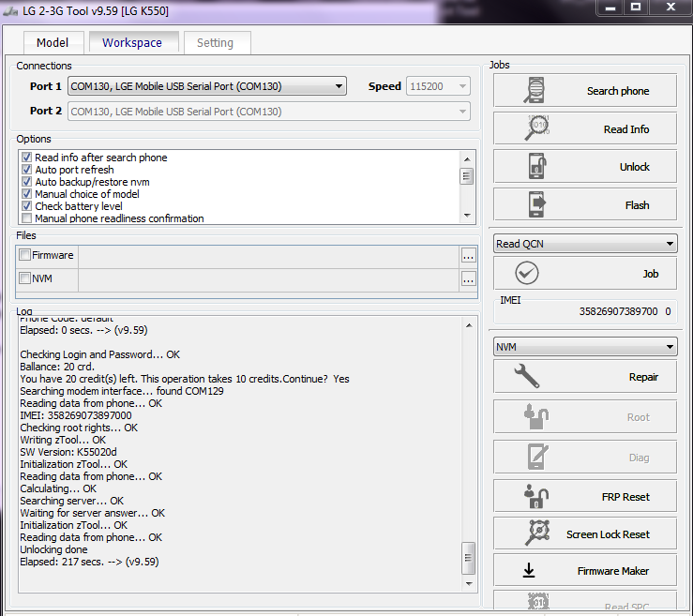Uncheck Read info after search phone

coord(27,158)
